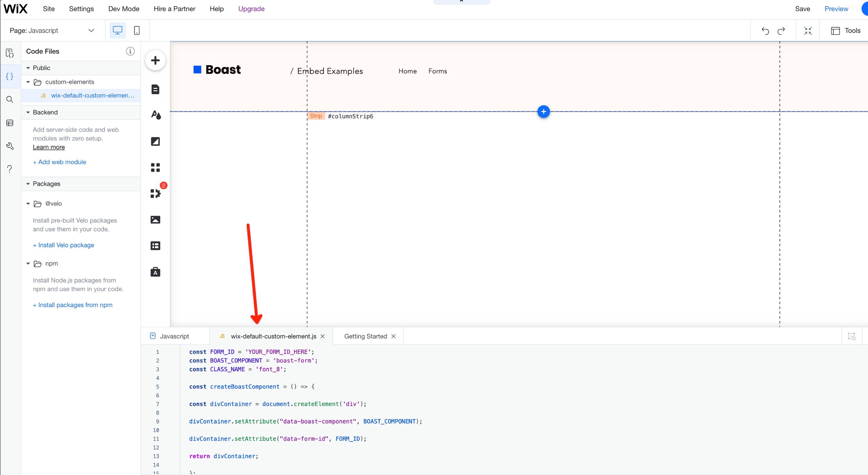This screenshot has width=868, height=475.
Task: Click the Preview button
Action: tap(836, 9)
